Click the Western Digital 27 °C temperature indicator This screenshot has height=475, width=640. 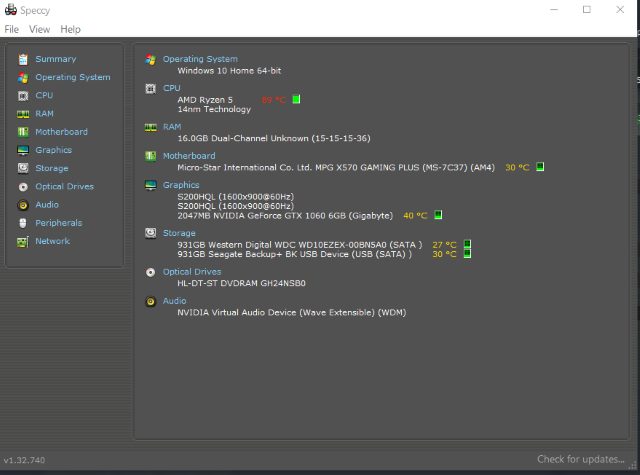467,244
